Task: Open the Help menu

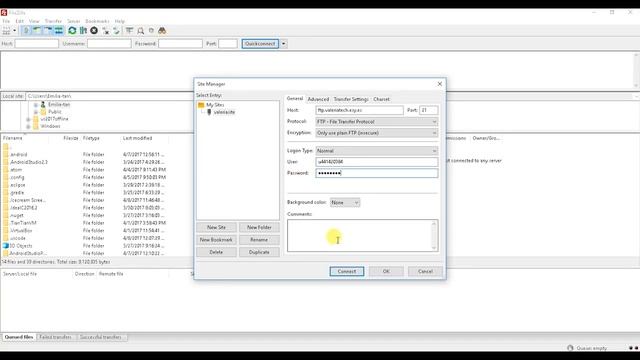Action: click(120, 21)
